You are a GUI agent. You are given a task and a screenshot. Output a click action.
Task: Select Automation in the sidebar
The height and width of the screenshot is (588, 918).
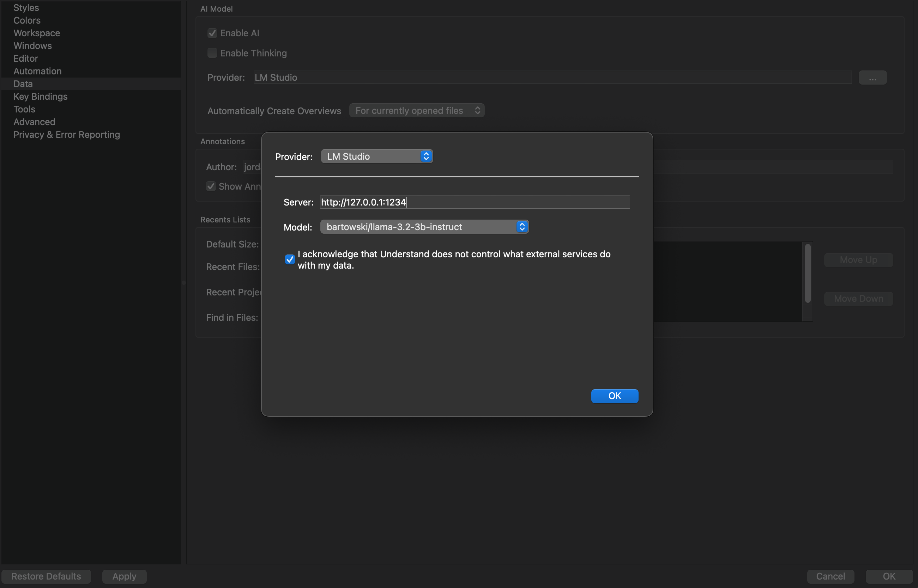point(37,71)
